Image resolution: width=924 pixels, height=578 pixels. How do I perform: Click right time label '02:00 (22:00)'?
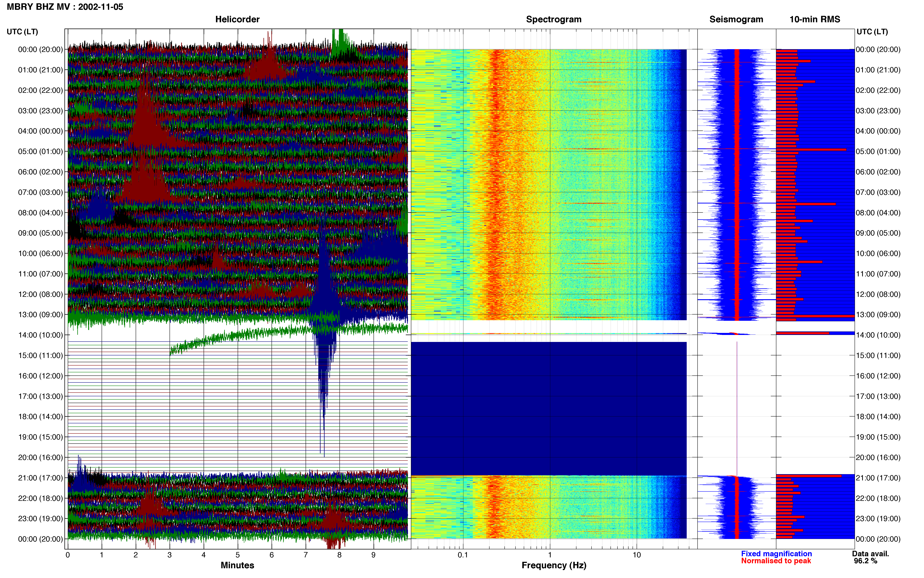(878, 90)
